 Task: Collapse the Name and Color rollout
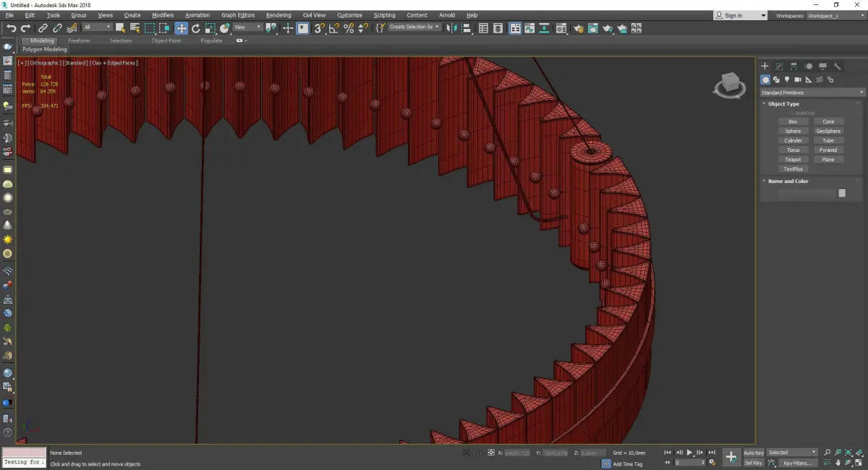click(788, 181)
